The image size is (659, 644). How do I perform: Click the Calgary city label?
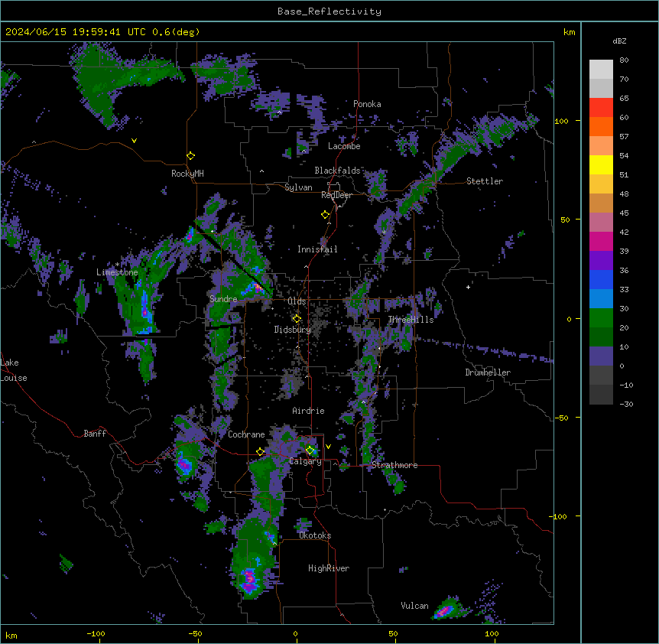click(306, 461)
